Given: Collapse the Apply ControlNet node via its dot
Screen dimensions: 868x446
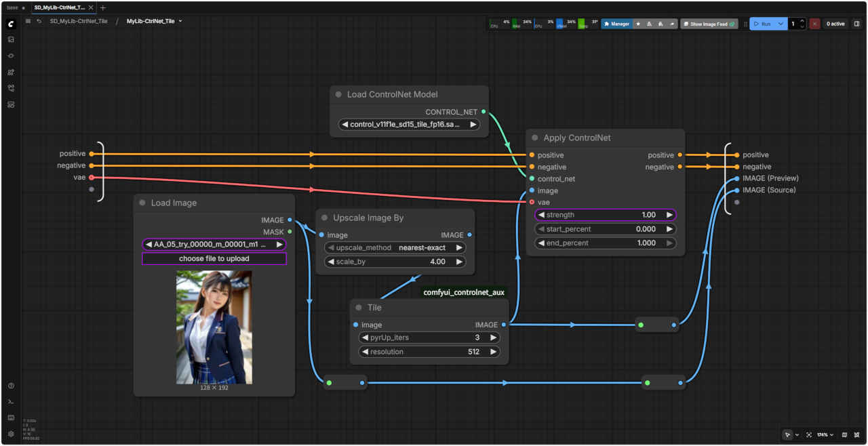Looking at the screenshot, I should [535, 138].
